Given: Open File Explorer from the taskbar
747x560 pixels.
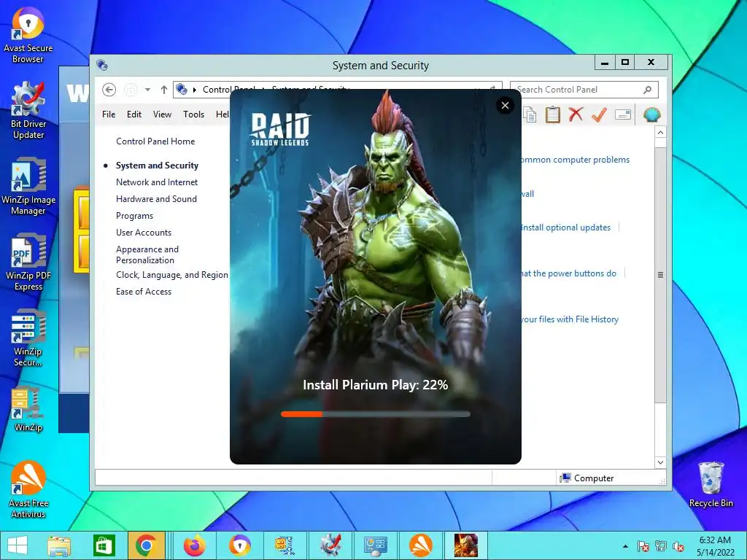Looking at the screenshot, I should (x=59, y=545).
